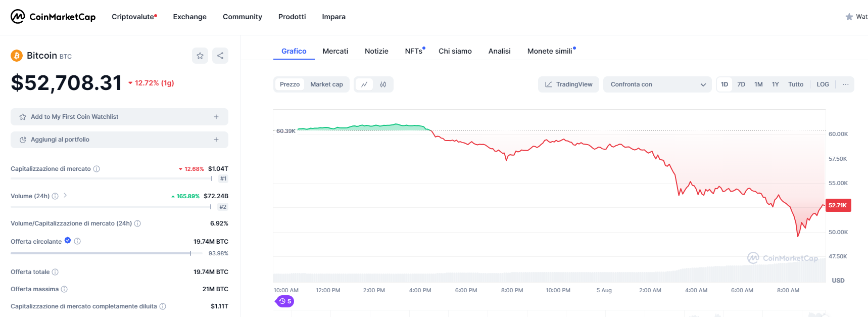Screen dimensions: 868x317
Task: Open the Mercati tab
Action: pos(335,51)
